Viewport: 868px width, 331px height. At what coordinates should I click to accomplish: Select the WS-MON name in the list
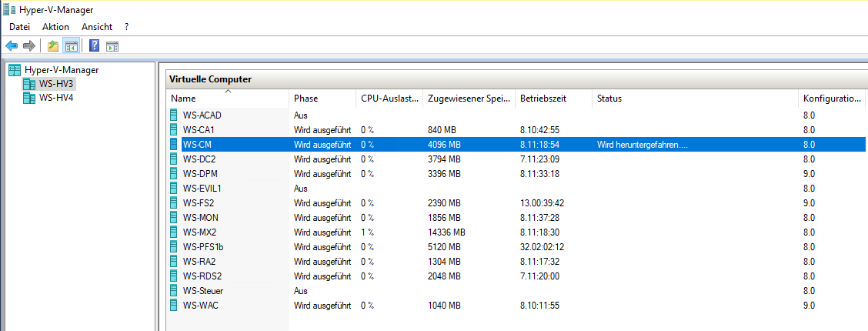coord(200,218)
